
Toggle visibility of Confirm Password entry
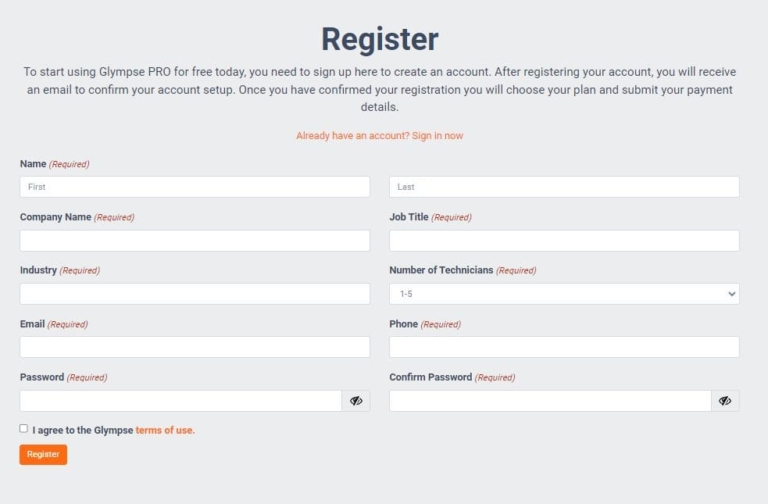click(x=725, y=401)
